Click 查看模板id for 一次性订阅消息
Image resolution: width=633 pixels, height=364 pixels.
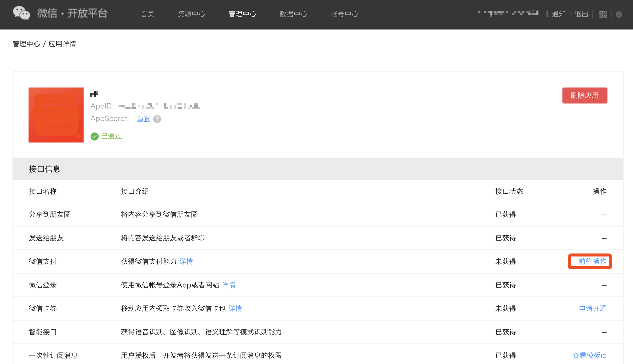coord(589,355)
